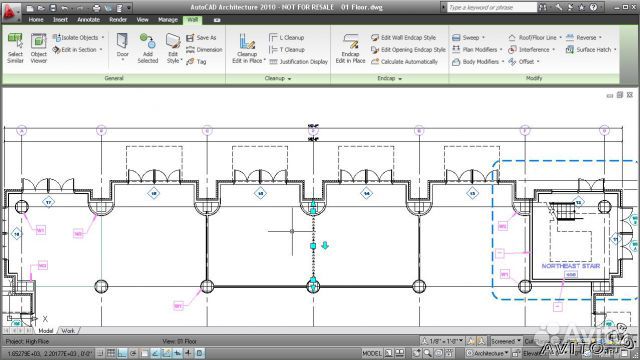Apply T Cleanup to walls
The image size is (640, 360).
click(287, 50)
